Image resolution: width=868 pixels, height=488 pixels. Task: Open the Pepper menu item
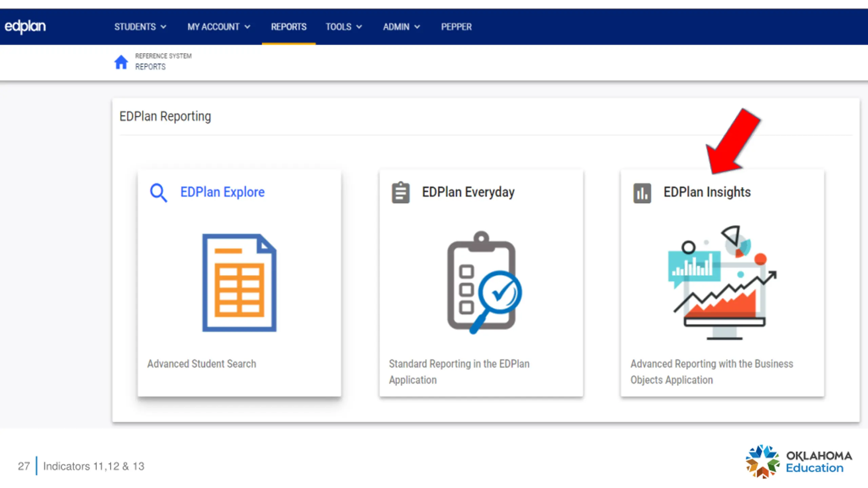456,27
